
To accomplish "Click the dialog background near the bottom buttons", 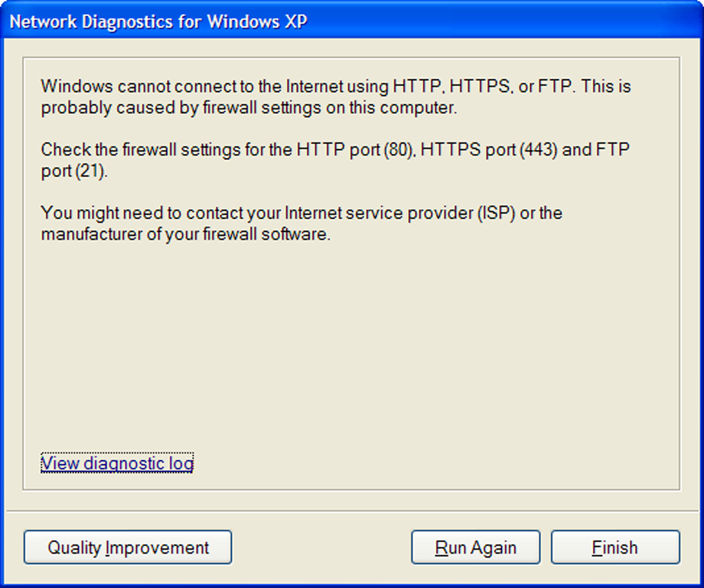I will click(x=321, y=547).
